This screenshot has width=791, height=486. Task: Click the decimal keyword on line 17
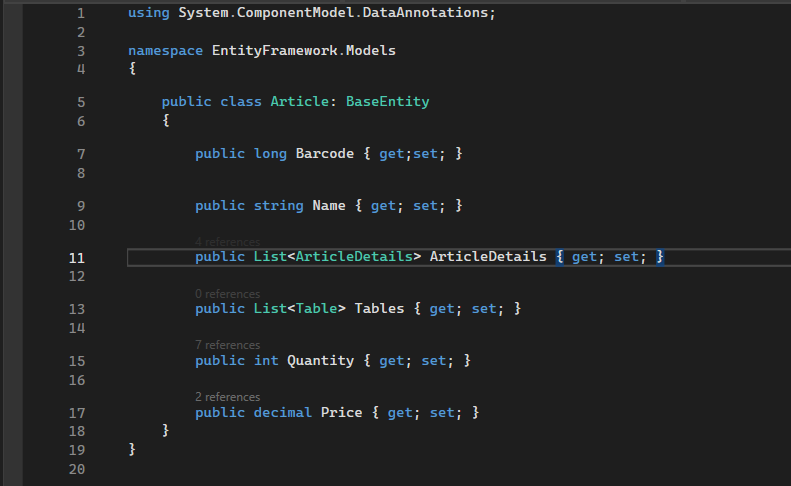[282, 412]
